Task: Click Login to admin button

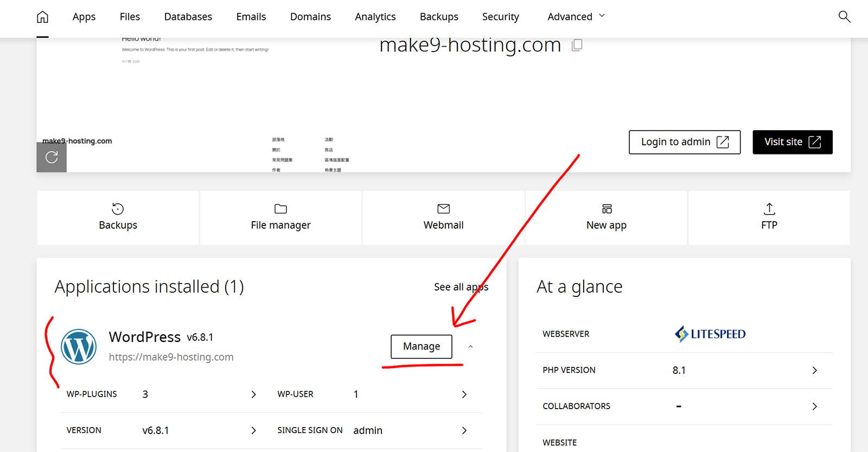Action: [x=685, y=142]
